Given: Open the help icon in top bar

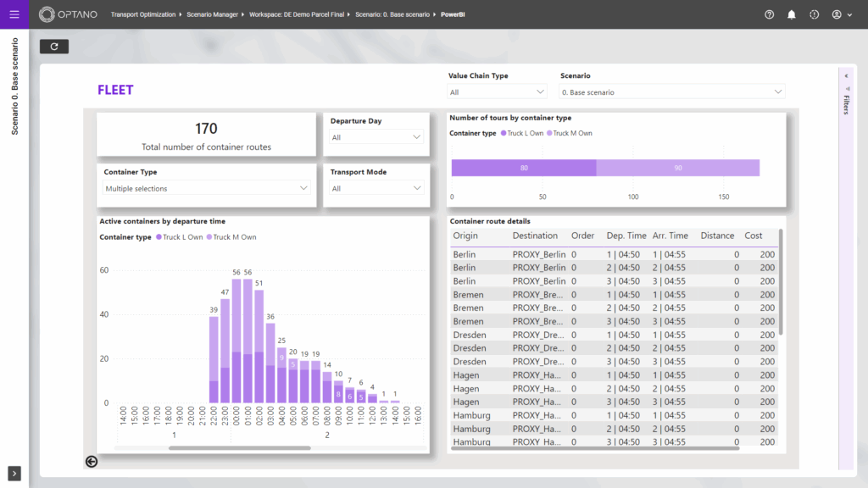Looking at the screenshot, I should [769, 14].
